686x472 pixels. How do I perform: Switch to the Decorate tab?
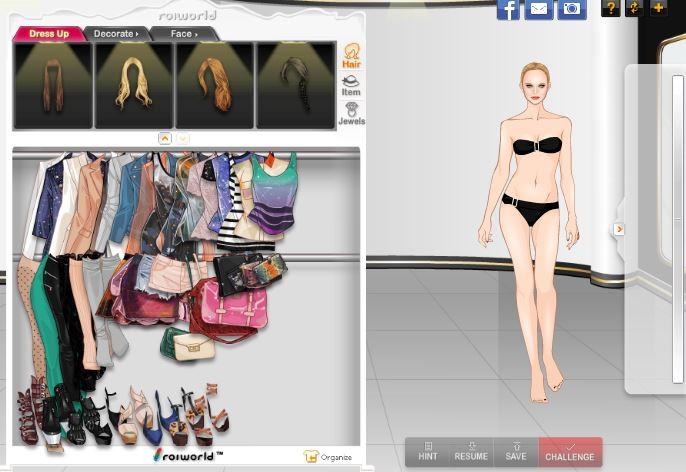[115, 34]
